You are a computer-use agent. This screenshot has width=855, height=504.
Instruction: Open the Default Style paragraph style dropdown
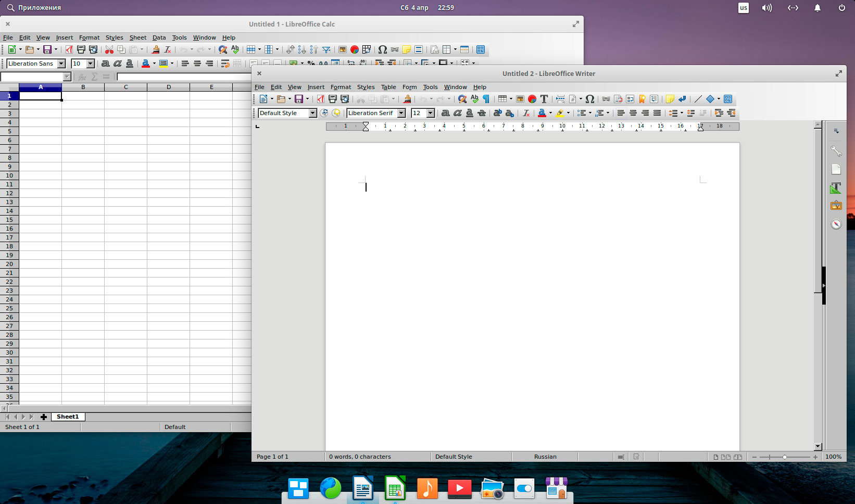[312, 113]
